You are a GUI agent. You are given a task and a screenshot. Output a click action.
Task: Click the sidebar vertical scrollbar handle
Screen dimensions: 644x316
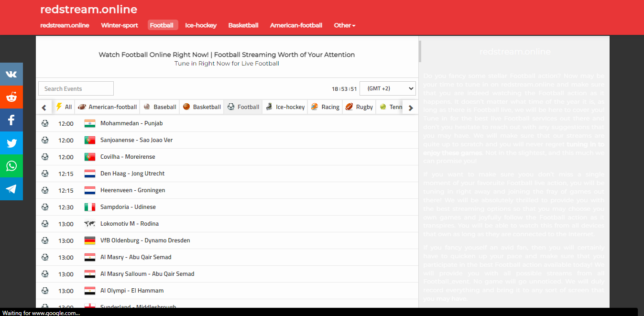pos(420,51)
